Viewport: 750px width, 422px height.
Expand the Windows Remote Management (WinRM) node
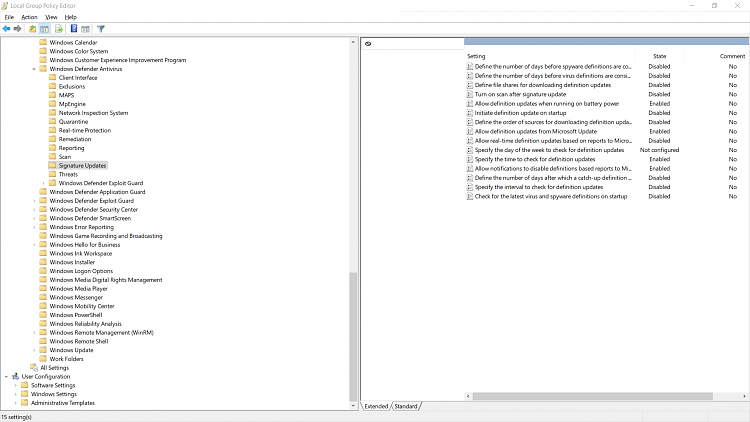click(x=34, y=333)
